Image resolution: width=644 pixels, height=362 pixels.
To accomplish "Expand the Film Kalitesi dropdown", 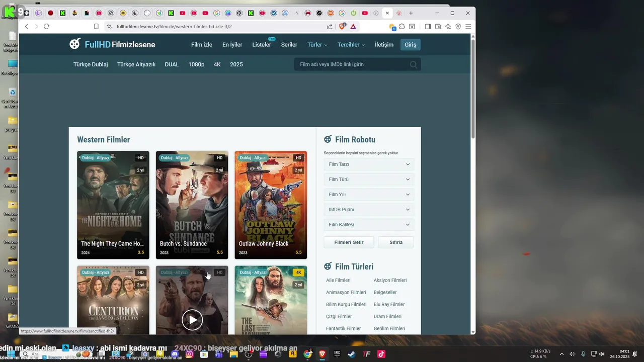I will click(369, 225).
